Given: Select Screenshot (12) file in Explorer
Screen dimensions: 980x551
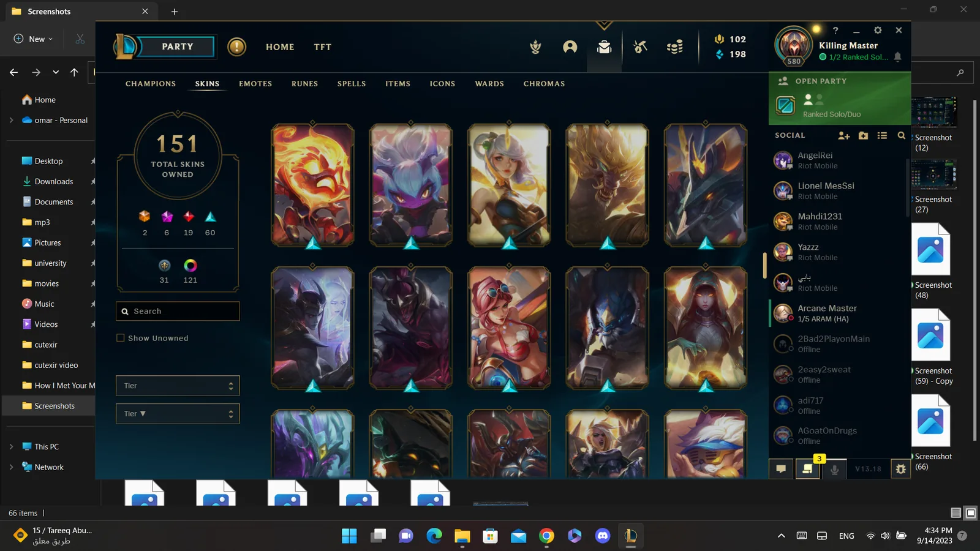Looking at the screenshot, I should 933,125.
